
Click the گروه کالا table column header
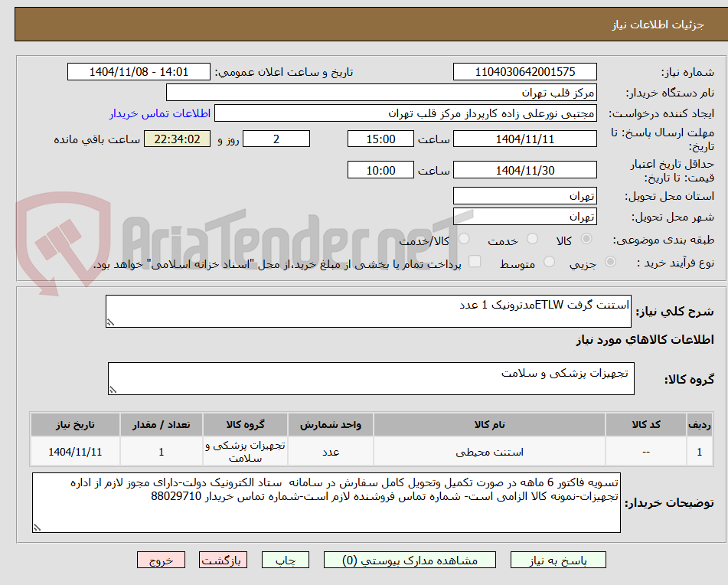tap(245, 425)
